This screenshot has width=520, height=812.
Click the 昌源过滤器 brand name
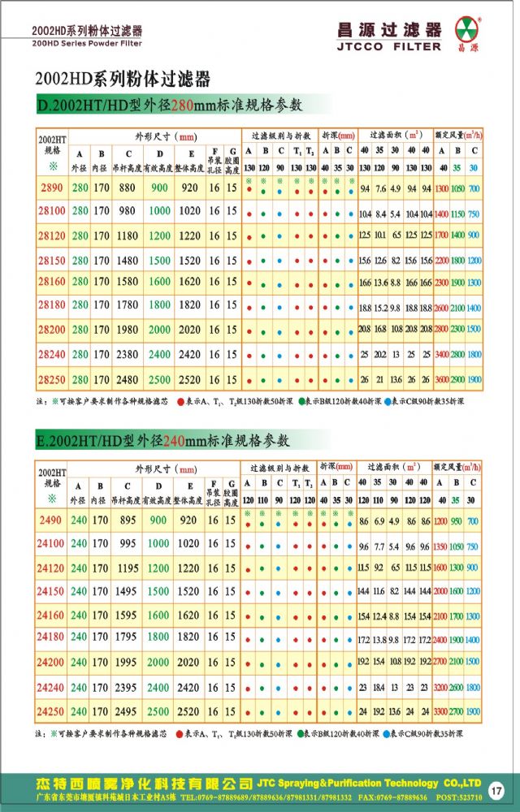pos(389,29)
